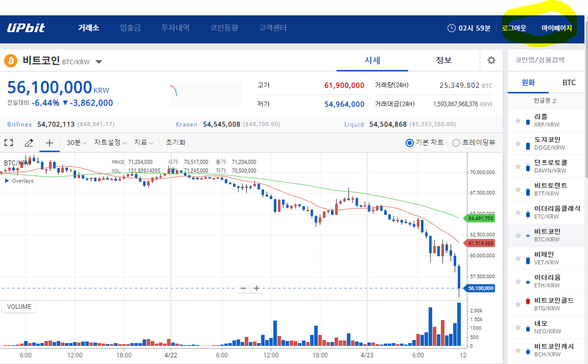Click current price 56,100,000 KRW
This screenshot has height=364, width=588.
[58, 88]
